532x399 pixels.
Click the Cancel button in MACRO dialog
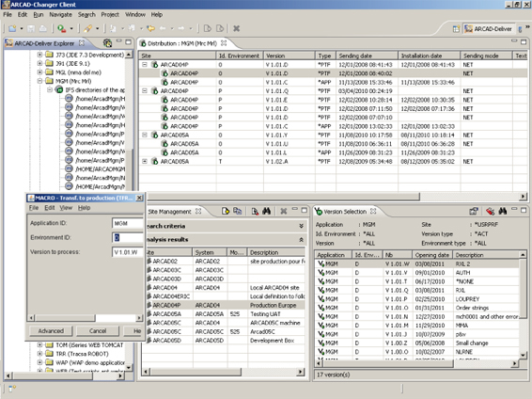[98, 330]
